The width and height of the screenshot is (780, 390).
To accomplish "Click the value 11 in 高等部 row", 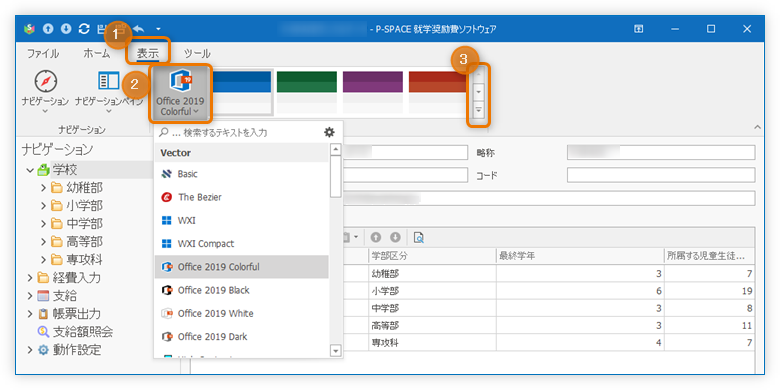I will click(747, 326).
